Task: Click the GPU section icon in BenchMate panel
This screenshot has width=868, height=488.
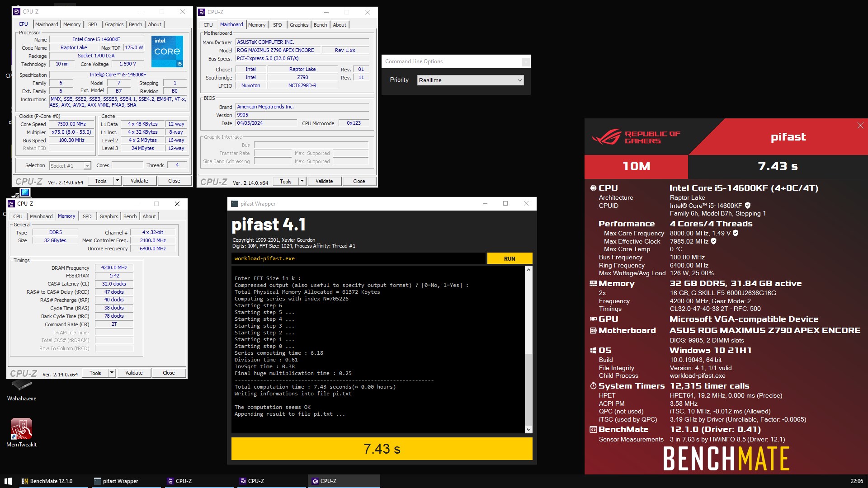Action: click(593, 319)
